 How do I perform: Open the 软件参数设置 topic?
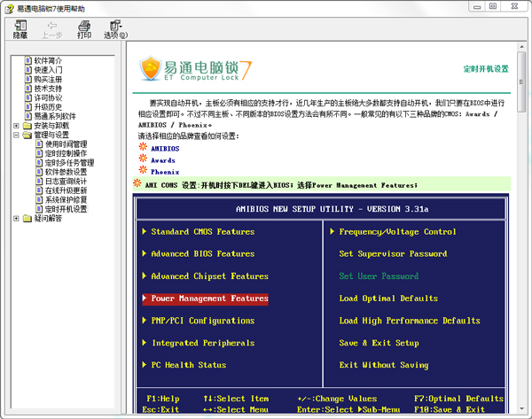(66, 172)
